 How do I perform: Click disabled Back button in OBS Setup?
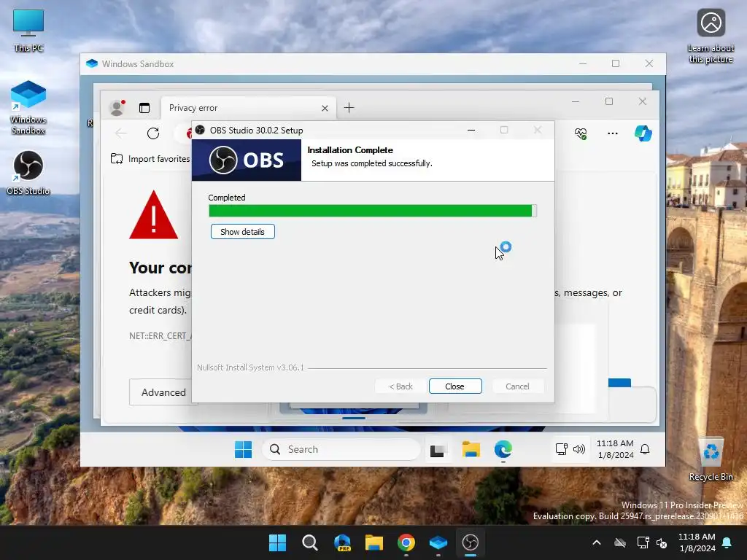[400, 386]
